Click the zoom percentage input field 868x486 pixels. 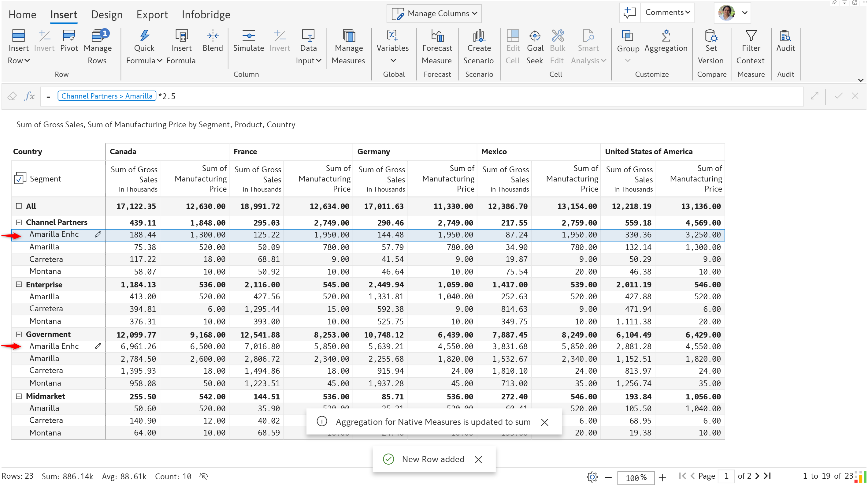636,477
